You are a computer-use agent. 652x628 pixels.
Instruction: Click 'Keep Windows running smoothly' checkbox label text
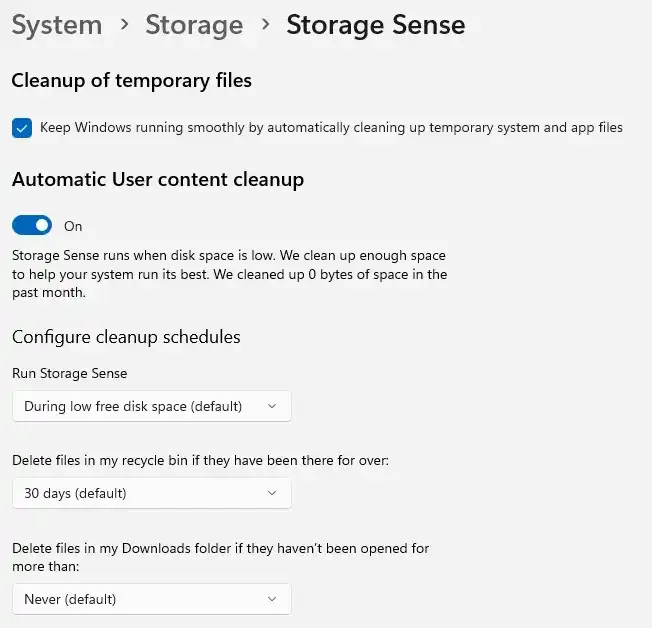point(331,128)
